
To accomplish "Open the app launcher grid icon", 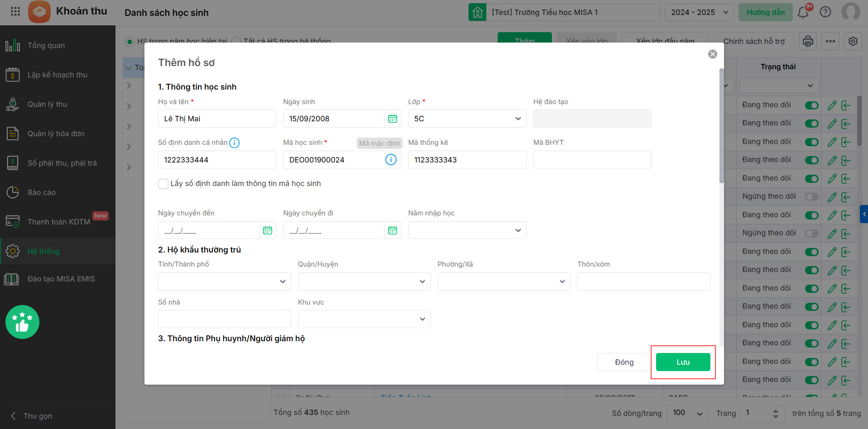I will click(15, 12).
